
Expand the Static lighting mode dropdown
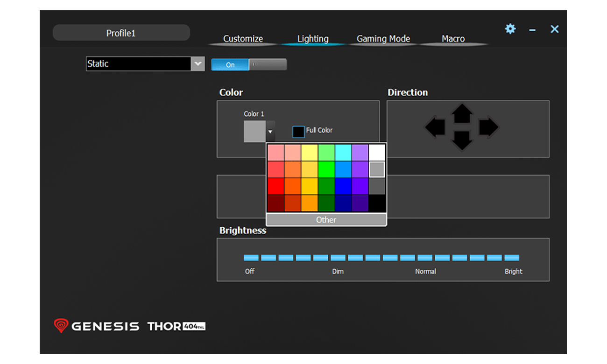tap(198, 64)
